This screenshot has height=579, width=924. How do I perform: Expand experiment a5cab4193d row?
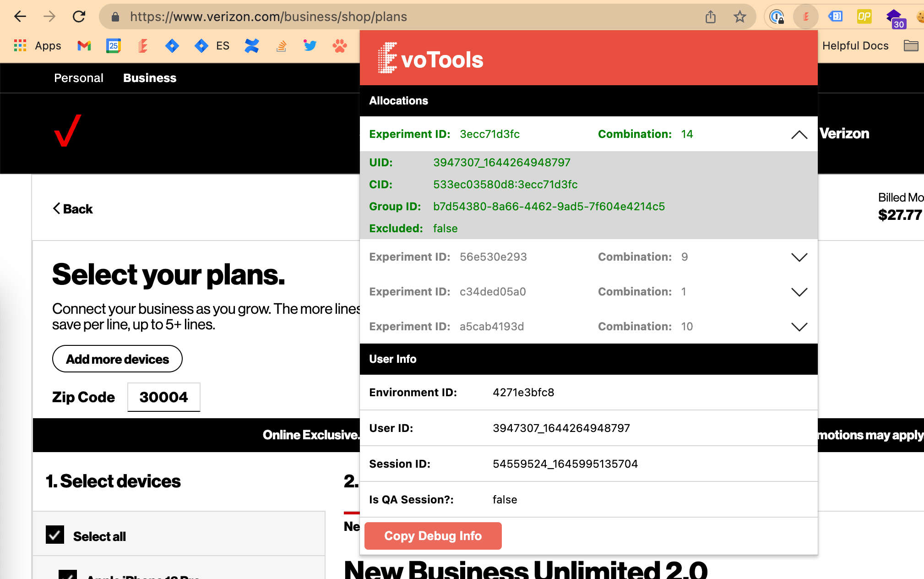(799, 327)
